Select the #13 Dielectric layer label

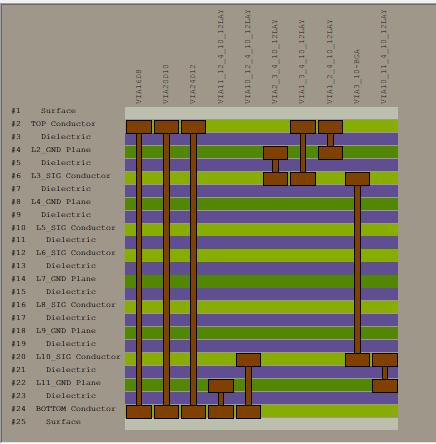54,266
